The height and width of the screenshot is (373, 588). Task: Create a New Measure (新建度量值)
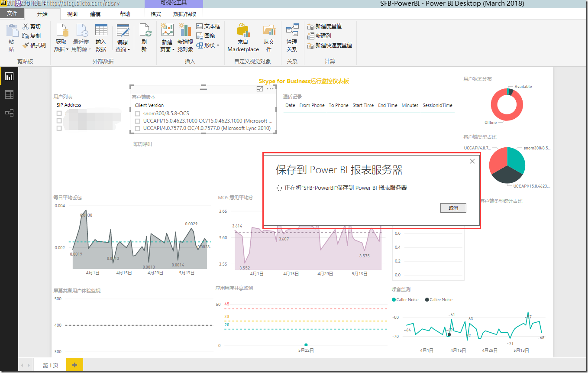point(324,26)
